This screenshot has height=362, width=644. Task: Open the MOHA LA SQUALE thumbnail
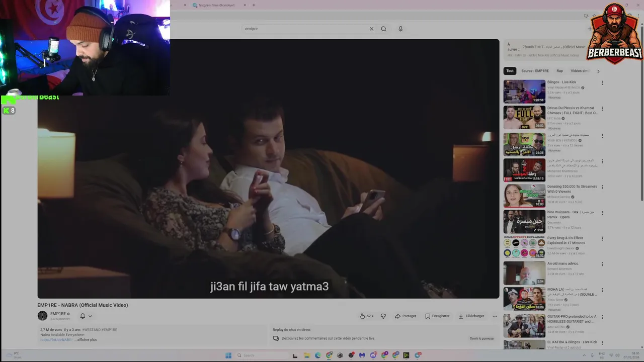point(524,299)
